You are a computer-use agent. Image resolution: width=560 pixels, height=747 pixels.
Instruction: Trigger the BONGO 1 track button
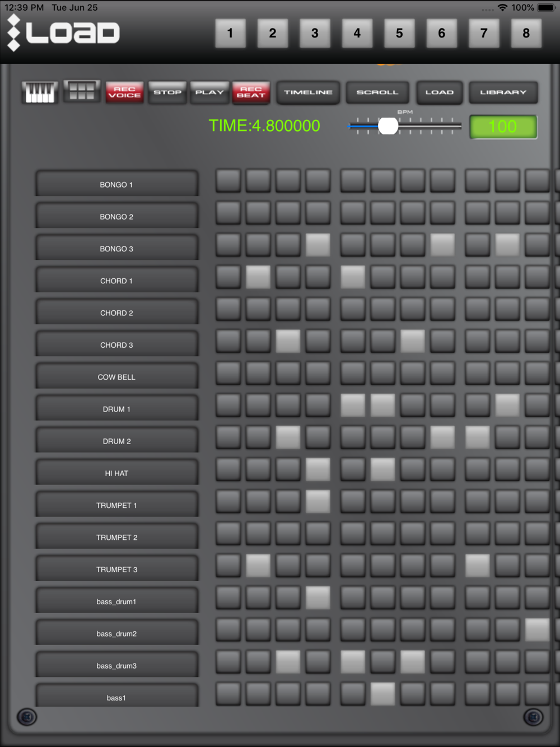[116, 184]
